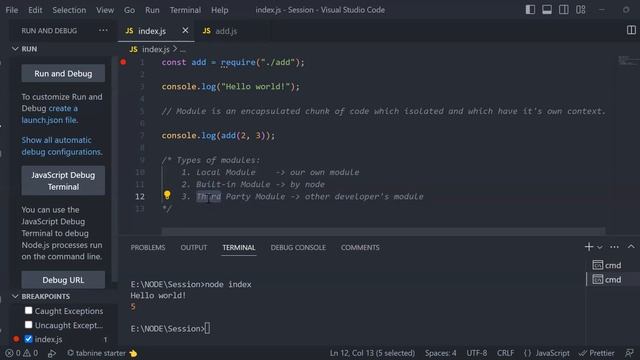Image resolution: width=640 pixels, height=360 pixels.
Task: Open the create a launch.json file link
Action: click(x=49, y=114)
